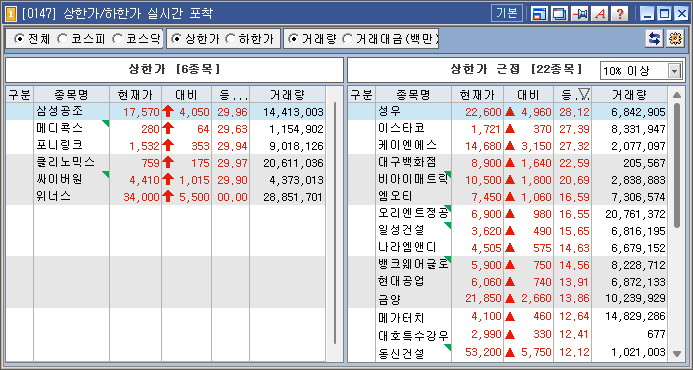The width and height of the screenshot is (693, 370).
Task: Click left table 현재가 column header
Action: (x=135, y=95)
